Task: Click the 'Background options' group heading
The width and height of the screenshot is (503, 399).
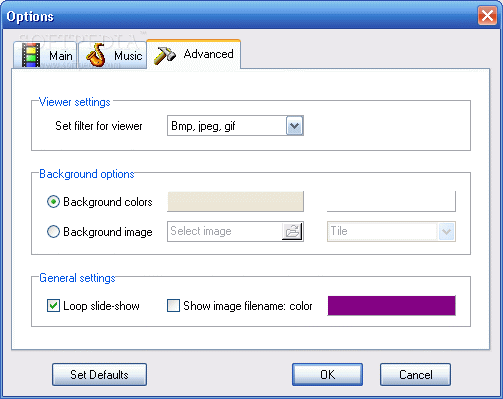Action: (87, 174)
